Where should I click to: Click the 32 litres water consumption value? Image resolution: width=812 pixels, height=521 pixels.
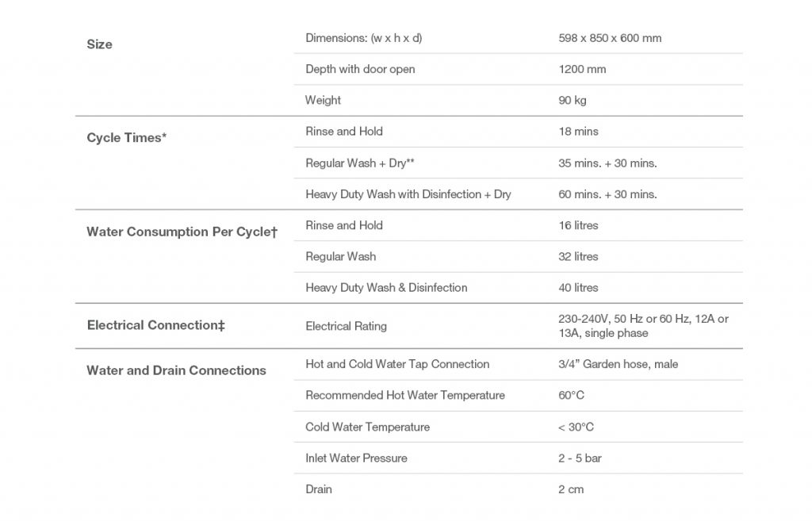coord(578,257)
